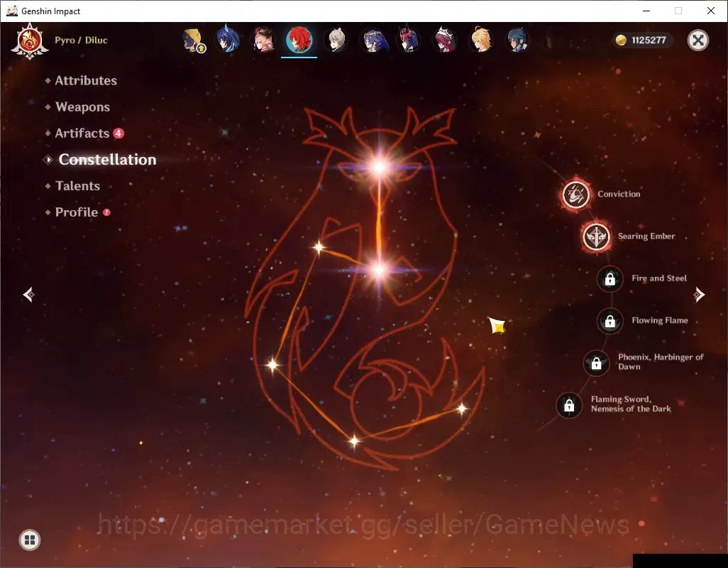This screenshot has height=568, width=728.
Task: Open the Artifacts menu
Action: point(82,133)
